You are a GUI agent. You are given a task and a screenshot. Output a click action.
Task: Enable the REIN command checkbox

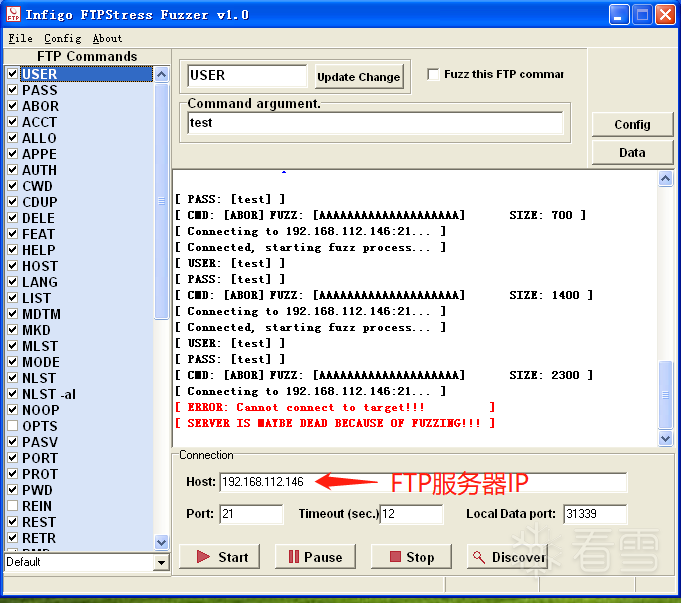13,506
